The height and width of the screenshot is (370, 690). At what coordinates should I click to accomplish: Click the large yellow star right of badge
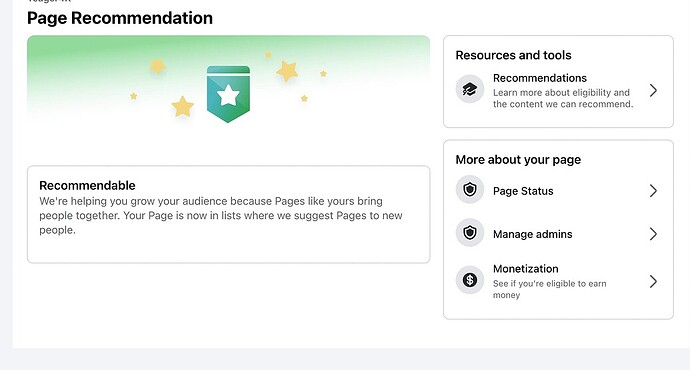tap(287, 71)
